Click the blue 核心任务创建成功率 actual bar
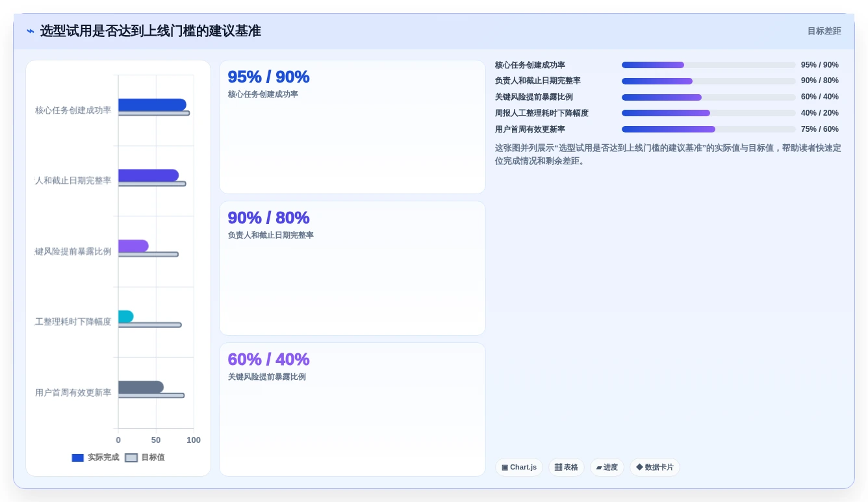The width and height of the screenshot is (868, 502). (x=152, y=105)
